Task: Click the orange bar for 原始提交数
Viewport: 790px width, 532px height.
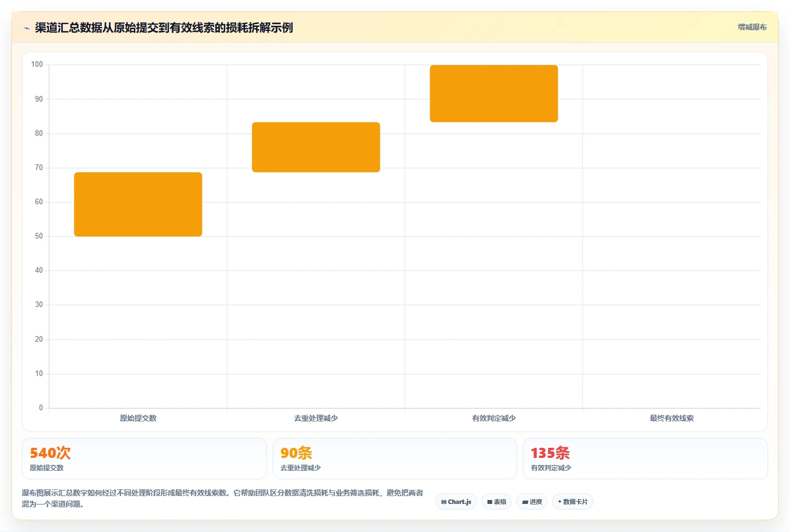Action: tap(138, 204)
